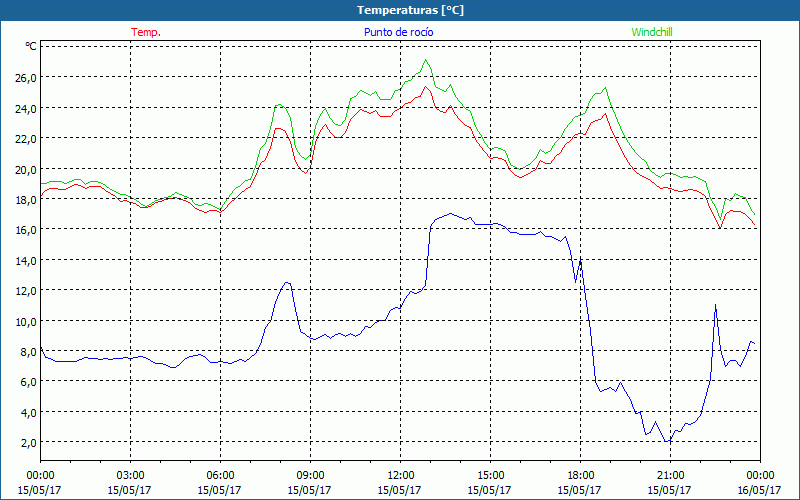
Task: Click the '22,0' y-axis value
Action: tap(26, 139)
